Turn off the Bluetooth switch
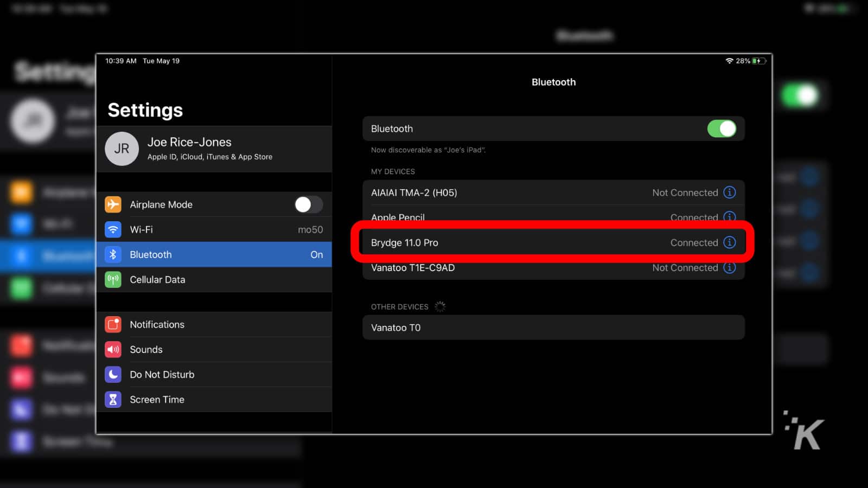This screenshot has height=488, width=868. click(x=722, y=129)
